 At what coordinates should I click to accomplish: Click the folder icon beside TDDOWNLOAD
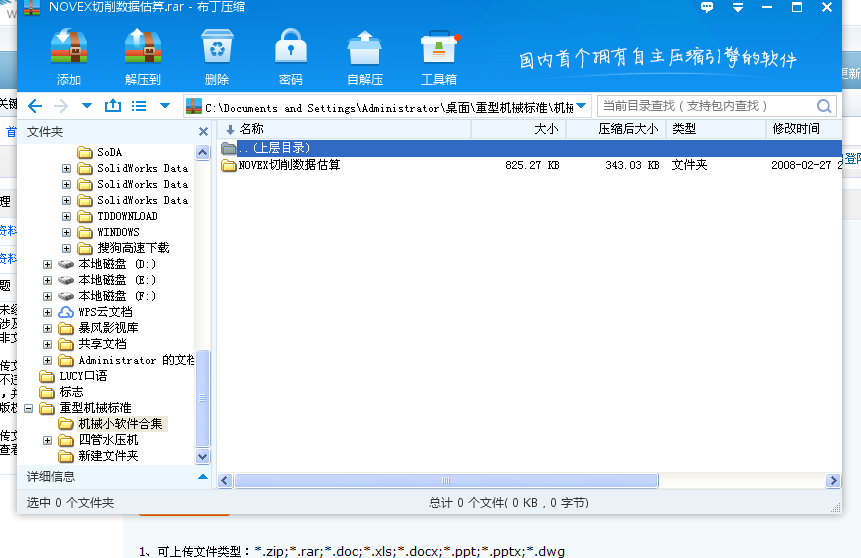pyautogui.click(x=85, y=216)
